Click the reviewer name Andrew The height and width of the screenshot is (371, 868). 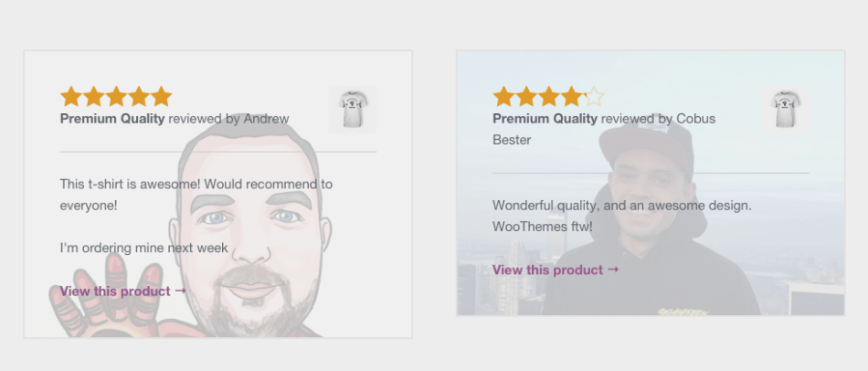point(266,119)
